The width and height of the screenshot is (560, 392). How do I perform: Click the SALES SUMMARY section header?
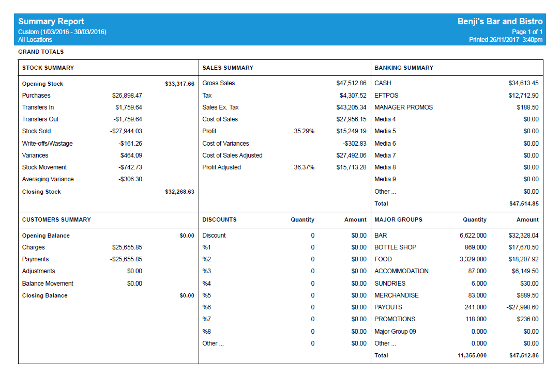(x=228, y=68)
